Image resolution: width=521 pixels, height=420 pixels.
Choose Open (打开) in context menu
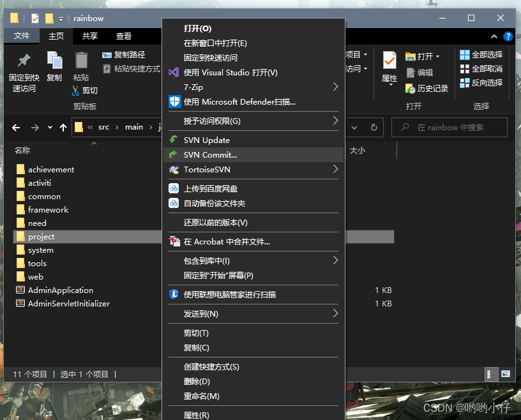coord(254,29)
